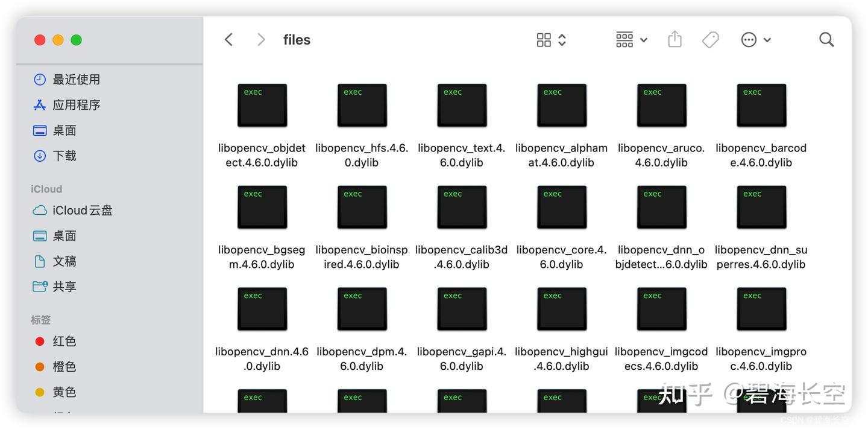
Task: Open the 桌面 location under iCloud
Action: pyautogui.click(x=64, y=235)
